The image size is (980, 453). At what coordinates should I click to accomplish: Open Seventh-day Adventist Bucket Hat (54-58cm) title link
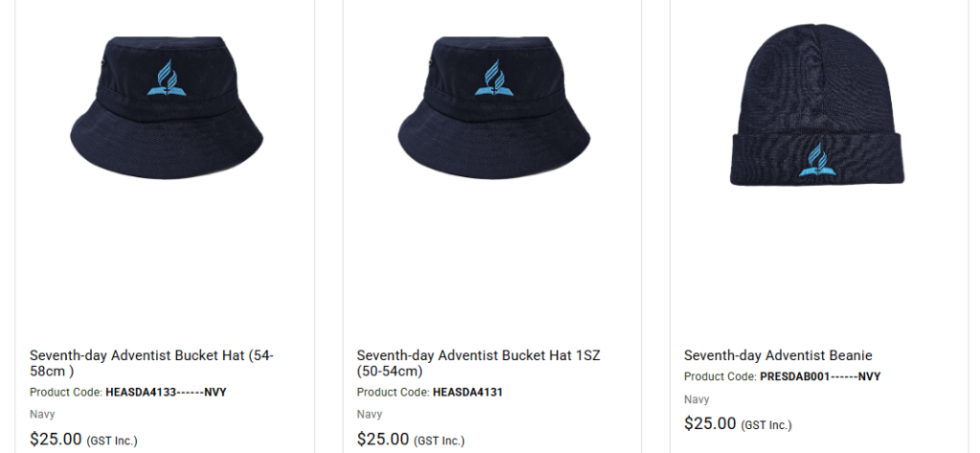152,363
